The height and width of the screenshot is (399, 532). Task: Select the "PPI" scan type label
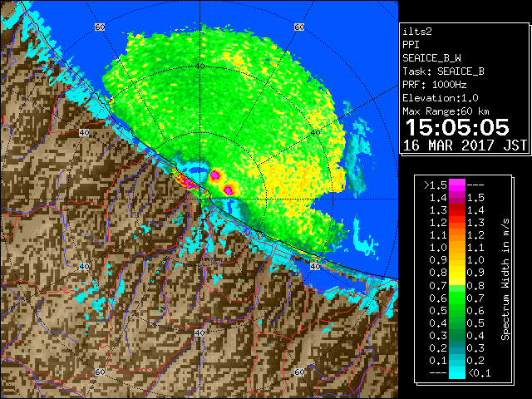tap(411, 45)
